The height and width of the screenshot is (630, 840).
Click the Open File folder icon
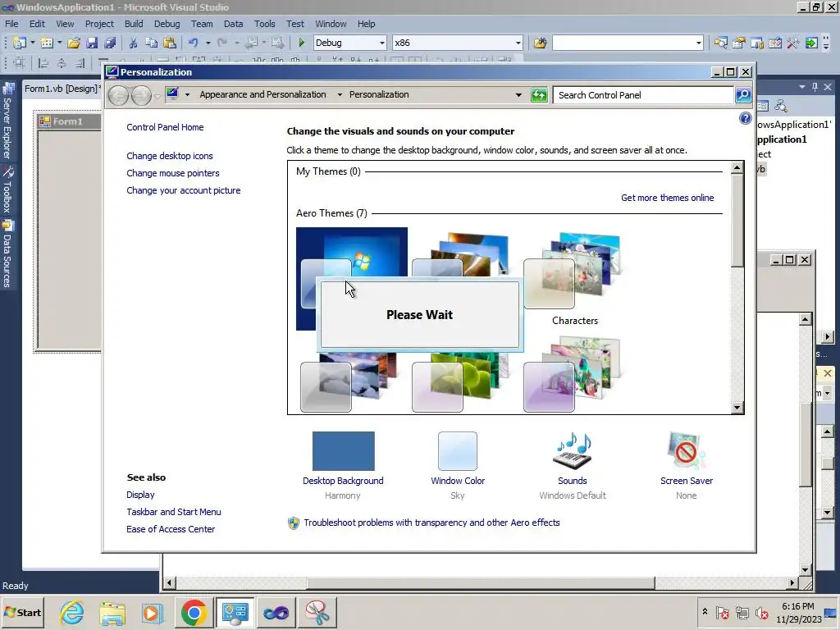pyautogui.click(x=74, y=43)
